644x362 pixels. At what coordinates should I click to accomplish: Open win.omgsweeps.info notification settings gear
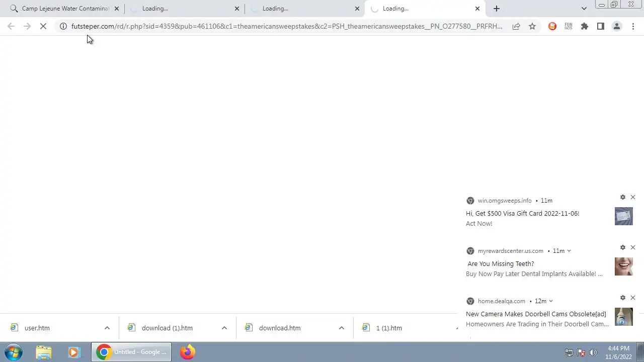tap(623, 197)
